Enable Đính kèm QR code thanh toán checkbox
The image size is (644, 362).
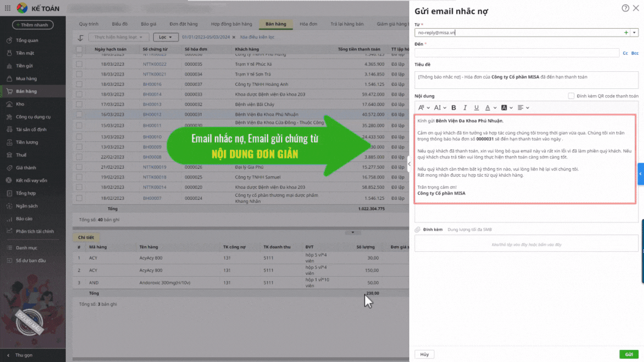[571, 96]
